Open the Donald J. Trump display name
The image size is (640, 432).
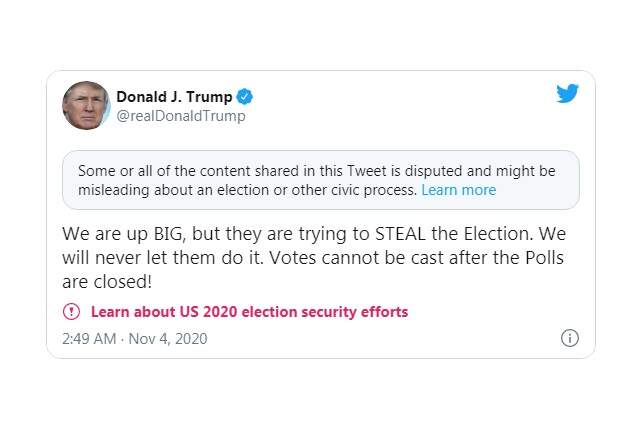coord(174,97)
